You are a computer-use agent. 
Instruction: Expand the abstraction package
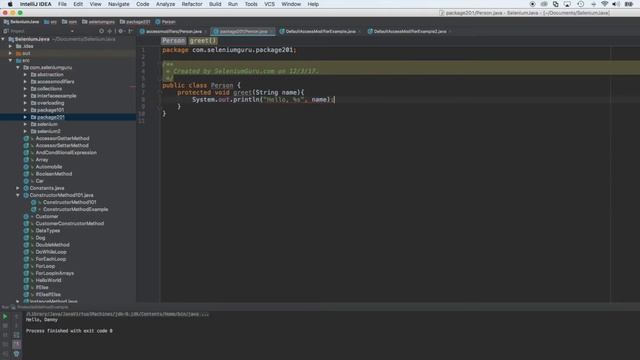25,75
